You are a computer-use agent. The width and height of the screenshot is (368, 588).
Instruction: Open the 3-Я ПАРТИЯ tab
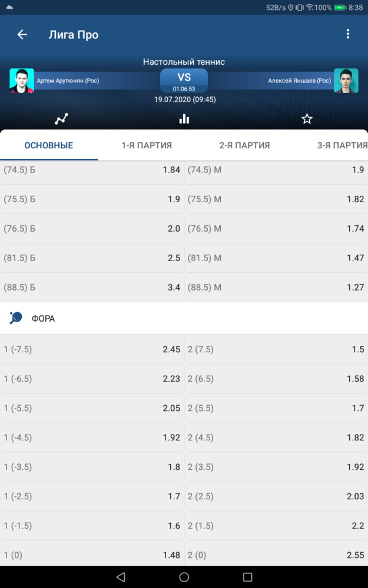342,145
